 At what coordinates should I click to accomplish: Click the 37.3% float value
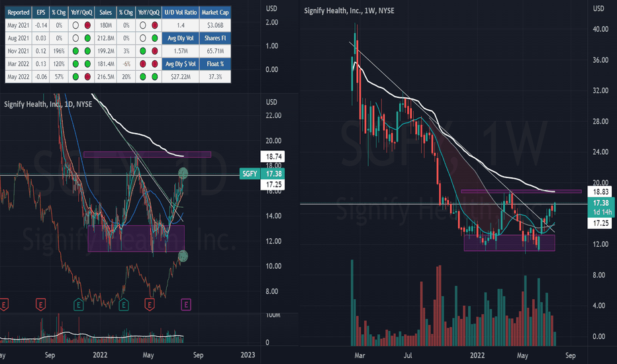point(215,77)
